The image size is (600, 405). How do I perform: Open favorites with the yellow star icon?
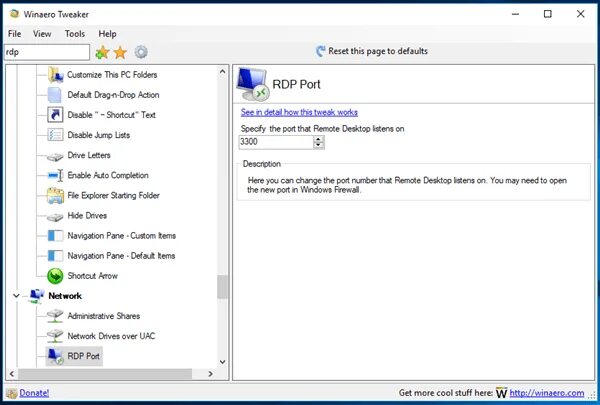pyautogui.click(x=120, y=52)
